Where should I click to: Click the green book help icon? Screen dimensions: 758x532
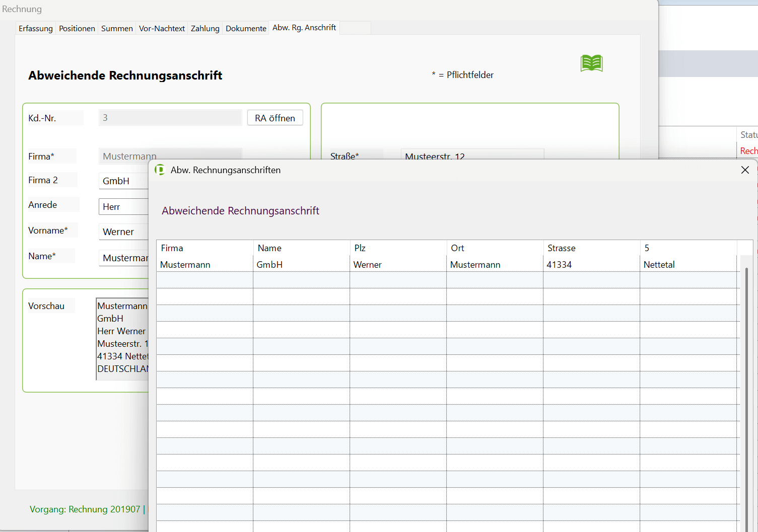[x=591, y=63]
